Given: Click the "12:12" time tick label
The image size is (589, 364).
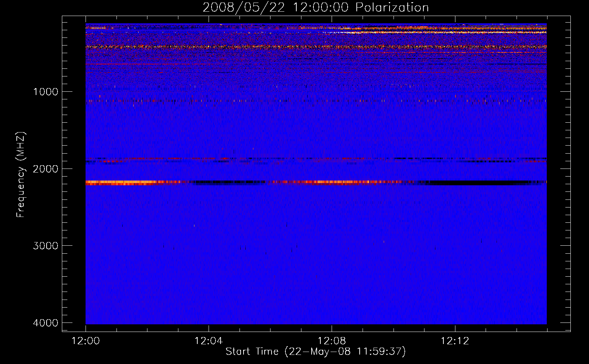Looking at the screenshot, I should coord(455,341).
